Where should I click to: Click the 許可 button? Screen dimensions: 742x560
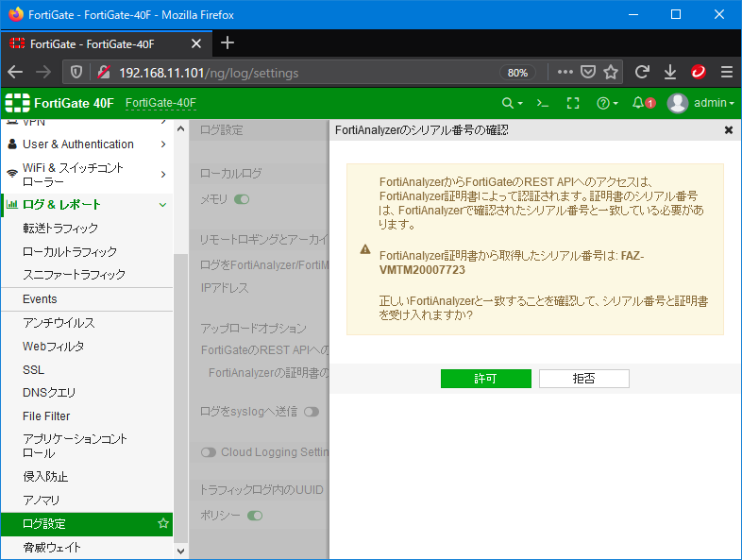click(486, 379)
